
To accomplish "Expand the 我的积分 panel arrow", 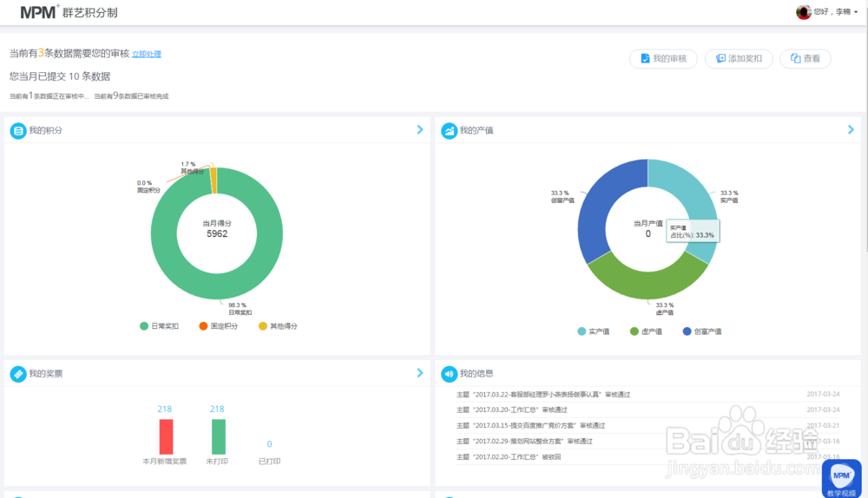I will (x=419, y=129).
